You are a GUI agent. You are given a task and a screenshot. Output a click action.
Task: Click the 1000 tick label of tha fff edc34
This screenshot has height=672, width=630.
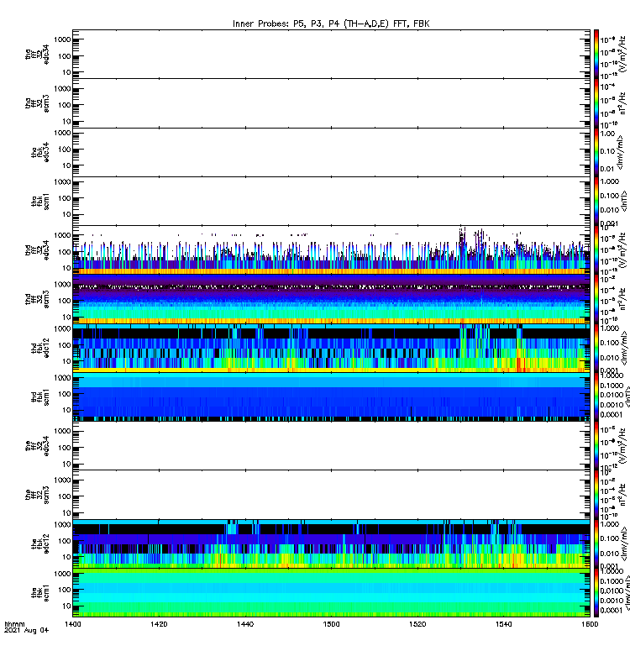62,39
